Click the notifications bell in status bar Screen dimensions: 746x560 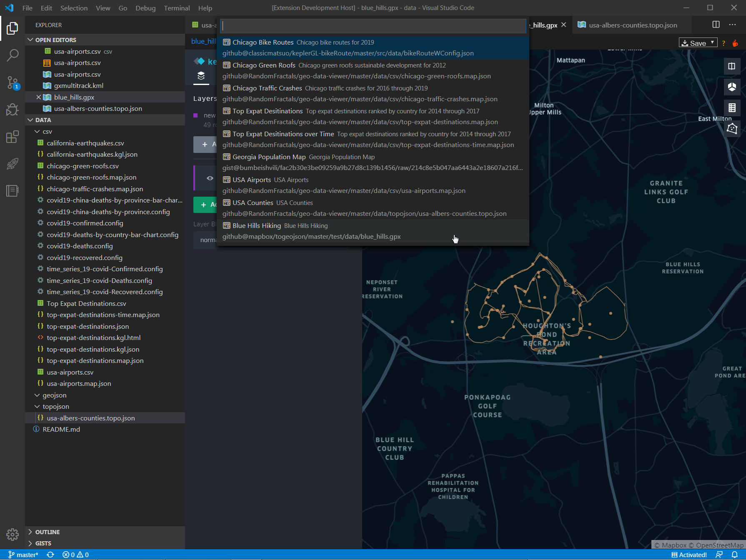point(735,555)
